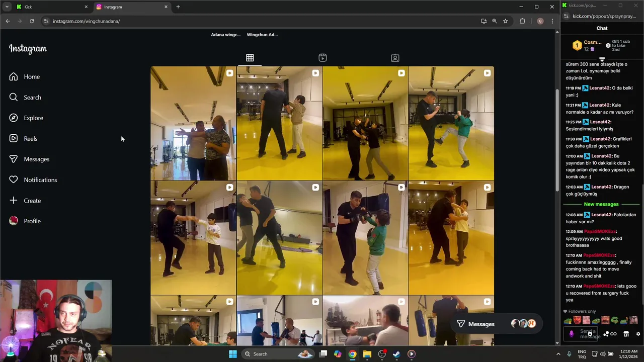Click the Instagram logo
The image size is (644, 362).
(x=28, y=49)
